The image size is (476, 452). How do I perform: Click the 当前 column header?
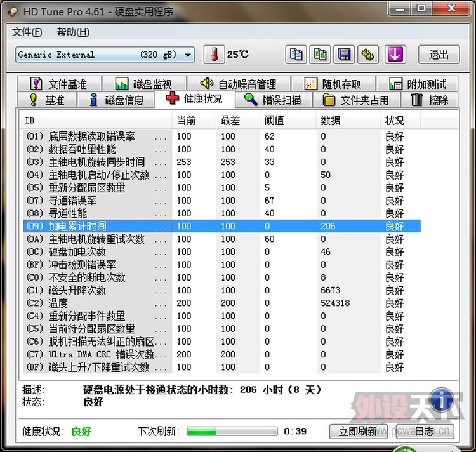point(194,121)
